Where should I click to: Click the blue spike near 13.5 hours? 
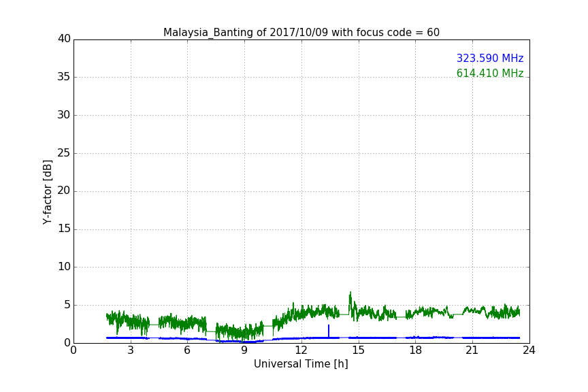tap(329, 331)
